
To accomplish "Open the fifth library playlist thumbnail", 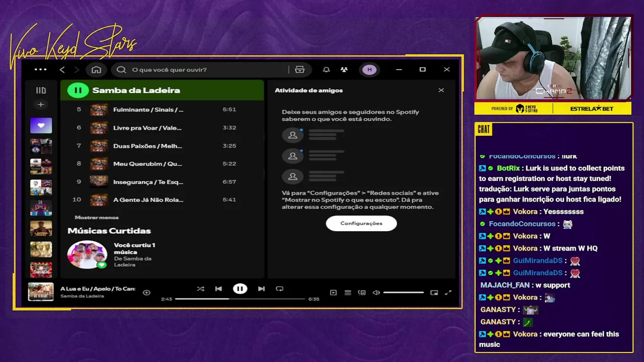I will pos(41,208).
